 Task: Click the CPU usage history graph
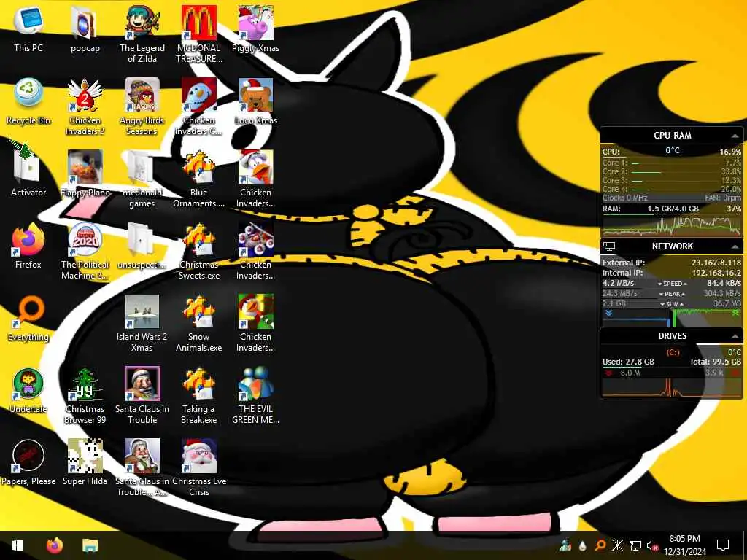click(671, 226)
